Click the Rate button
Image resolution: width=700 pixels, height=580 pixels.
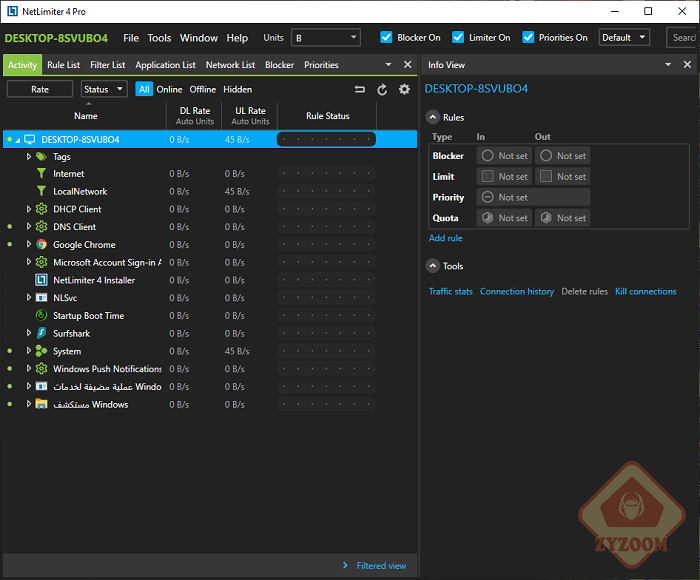(x=40, y=89)
